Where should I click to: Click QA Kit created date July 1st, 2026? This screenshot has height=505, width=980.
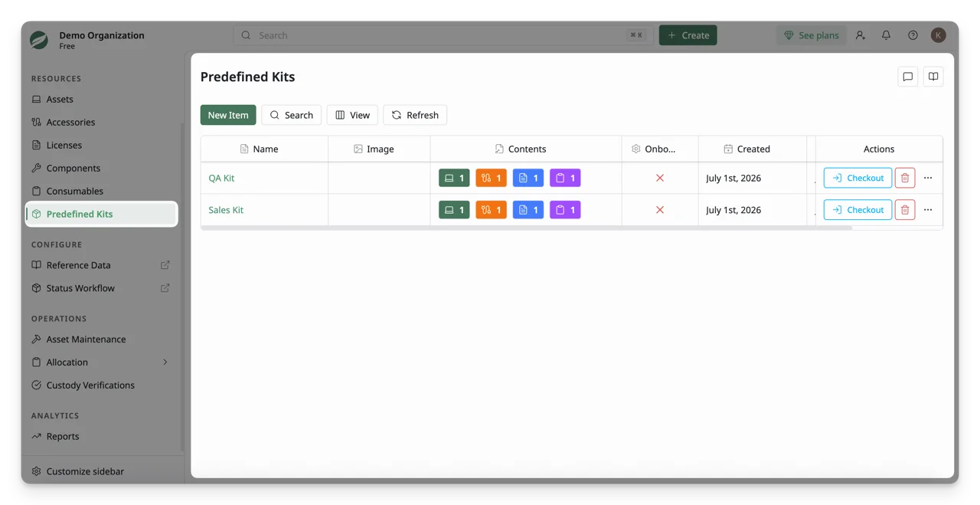[x=733, y=178]
